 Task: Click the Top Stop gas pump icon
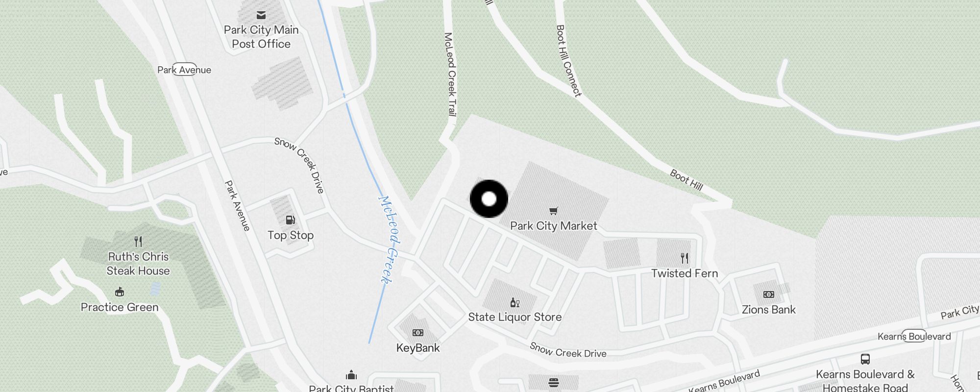coord(290,220)
